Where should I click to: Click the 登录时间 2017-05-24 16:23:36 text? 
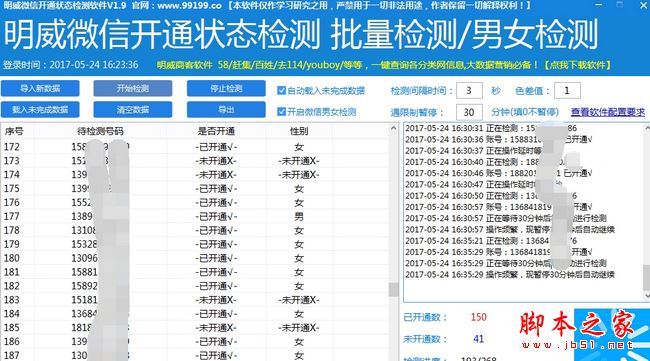(x=70, y=65)
